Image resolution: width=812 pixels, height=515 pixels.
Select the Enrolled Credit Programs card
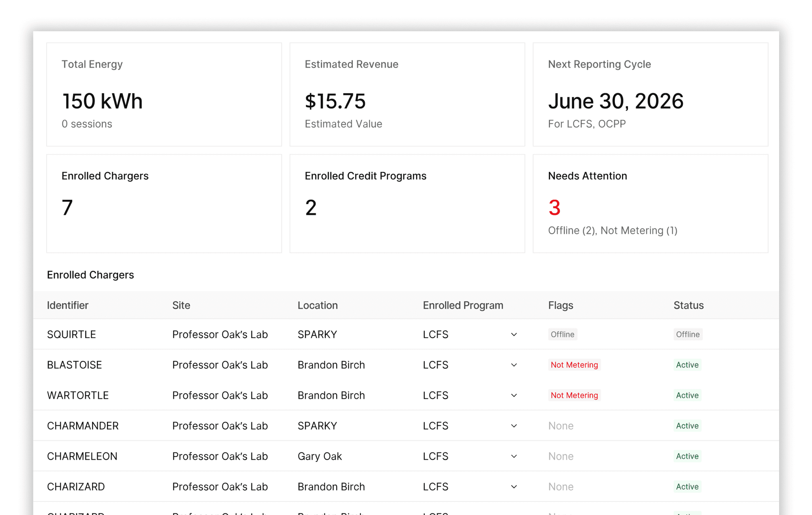(x=407, y=203)
